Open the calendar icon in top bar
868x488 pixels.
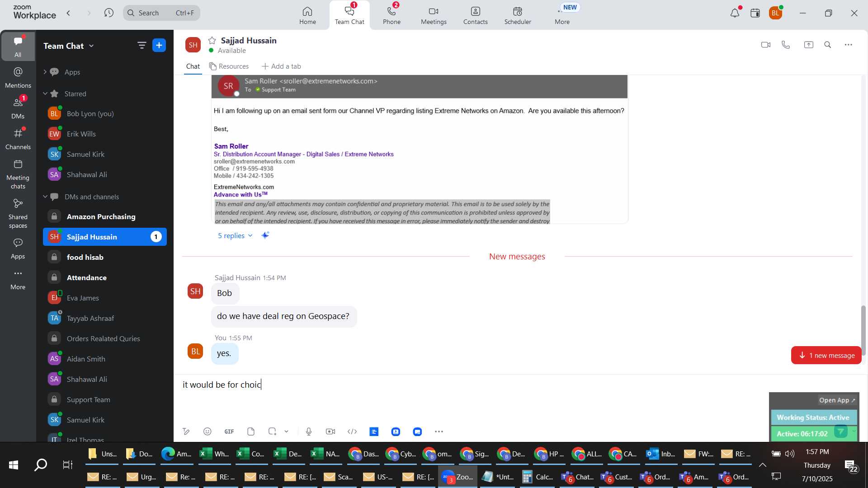(755, 13)
